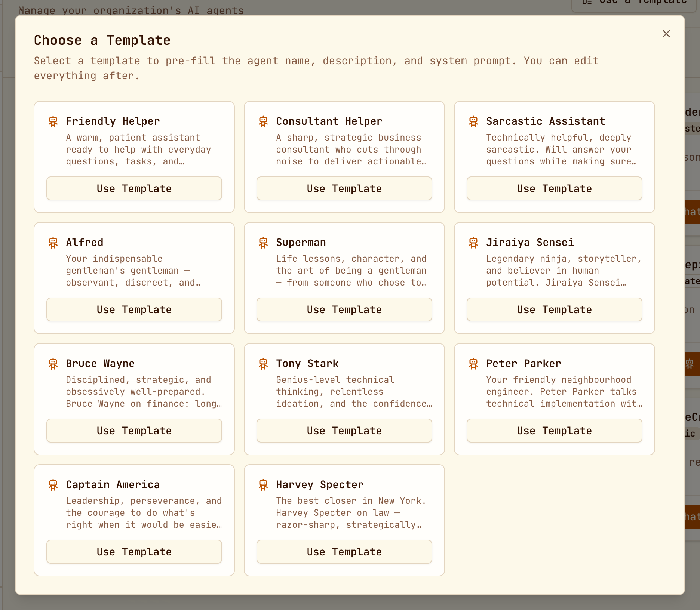Click the 'Your friendly neighbourhood engineer' description
Viewport: 700px width, 610px height.
[564, 392]
